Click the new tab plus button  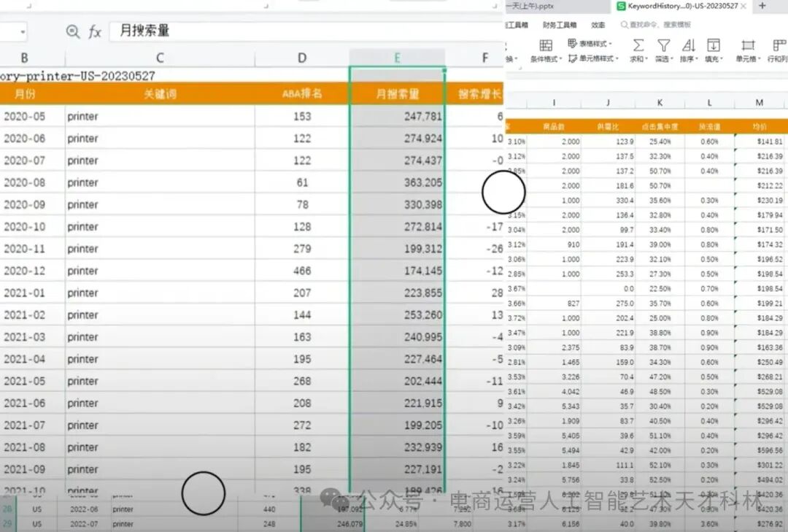(762, 6)
